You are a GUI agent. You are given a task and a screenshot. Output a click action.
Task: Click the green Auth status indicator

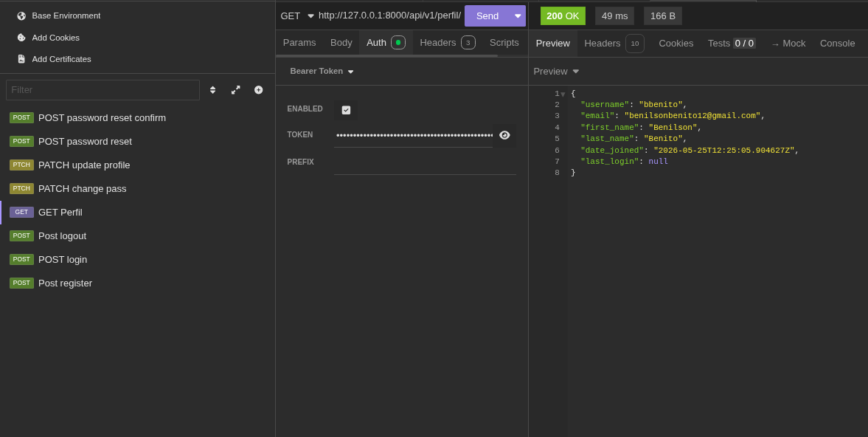[398, 43]
